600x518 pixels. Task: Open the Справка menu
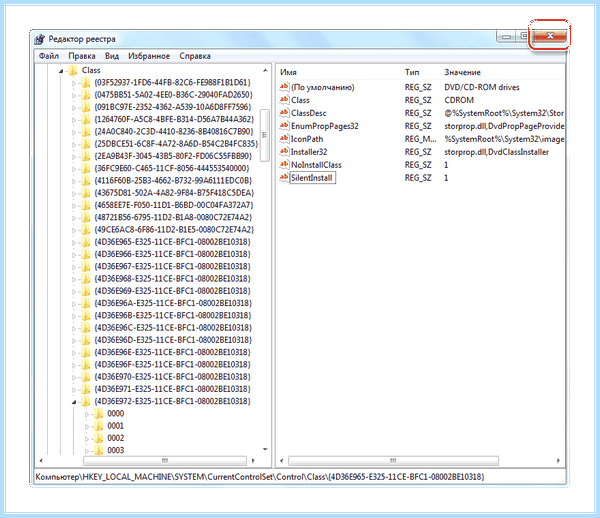click(x=195, y=56)
